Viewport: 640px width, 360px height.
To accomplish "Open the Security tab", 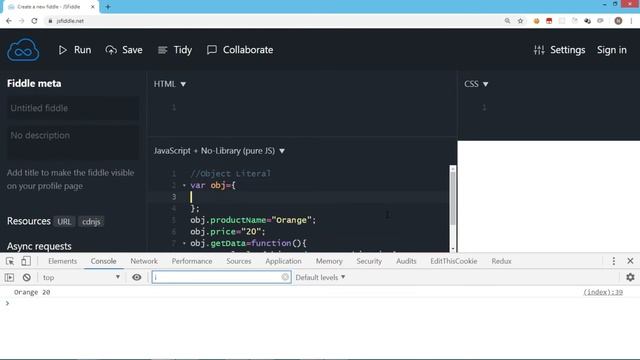I will (369, 261).
